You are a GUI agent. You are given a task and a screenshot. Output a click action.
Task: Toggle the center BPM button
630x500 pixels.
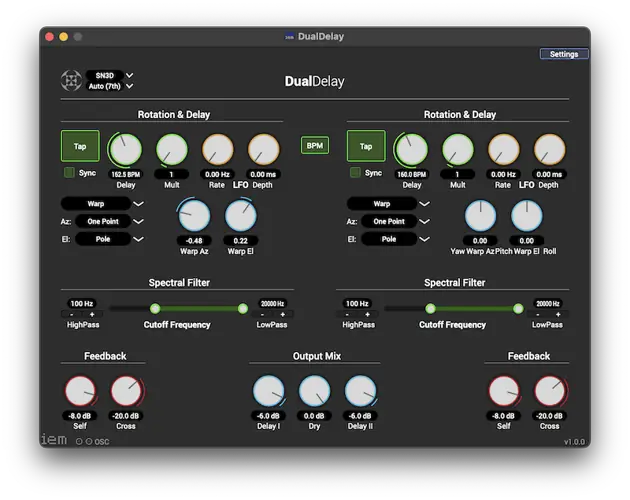(315, 146)
